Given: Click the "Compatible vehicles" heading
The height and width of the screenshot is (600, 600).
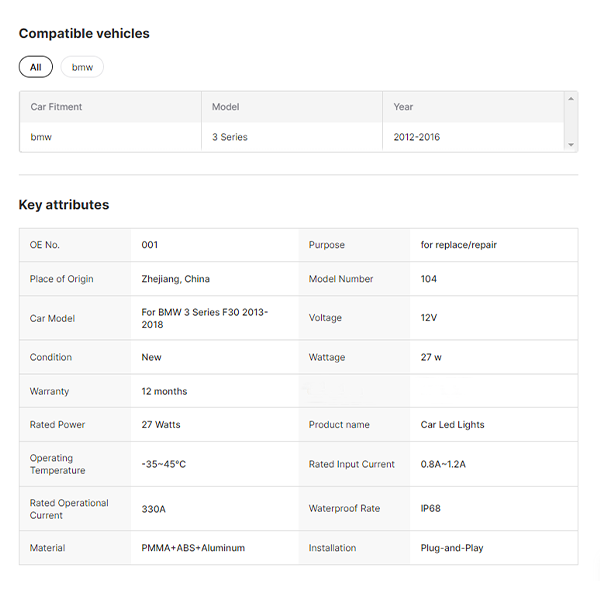Looking at the screenshot, I should point(84,33).
